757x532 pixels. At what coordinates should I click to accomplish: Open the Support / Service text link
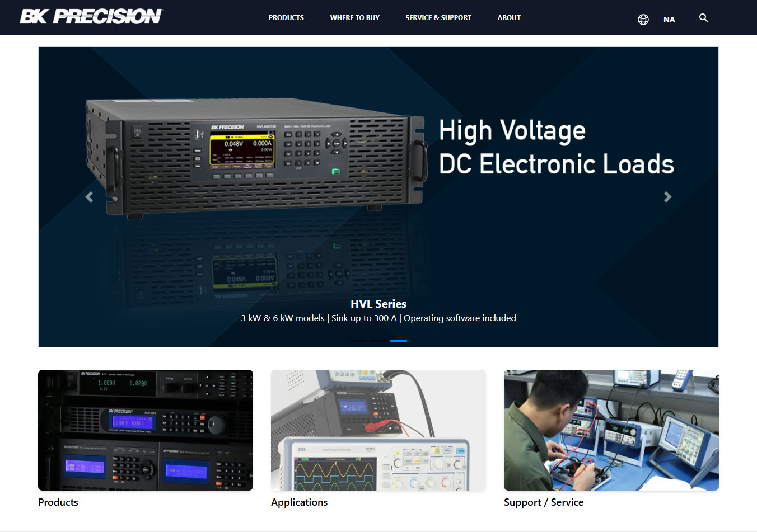(543, 502)
